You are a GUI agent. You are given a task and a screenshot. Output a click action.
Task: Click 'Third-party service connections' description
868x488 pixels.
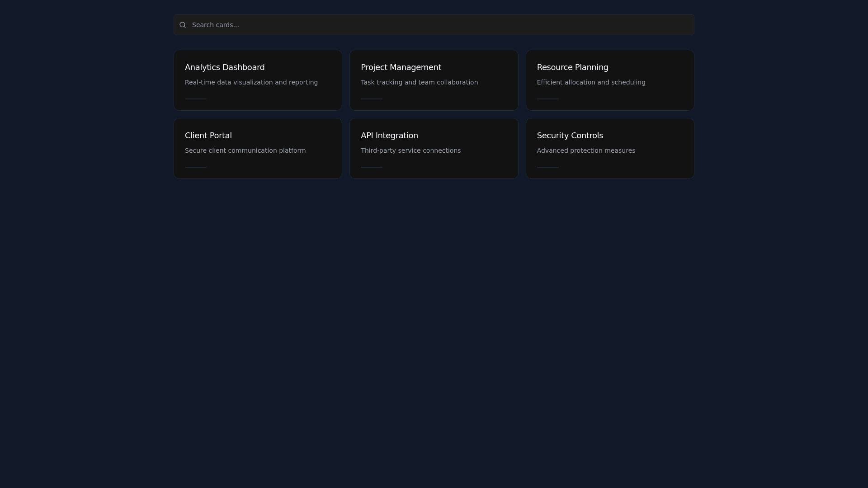coord(410,150)
